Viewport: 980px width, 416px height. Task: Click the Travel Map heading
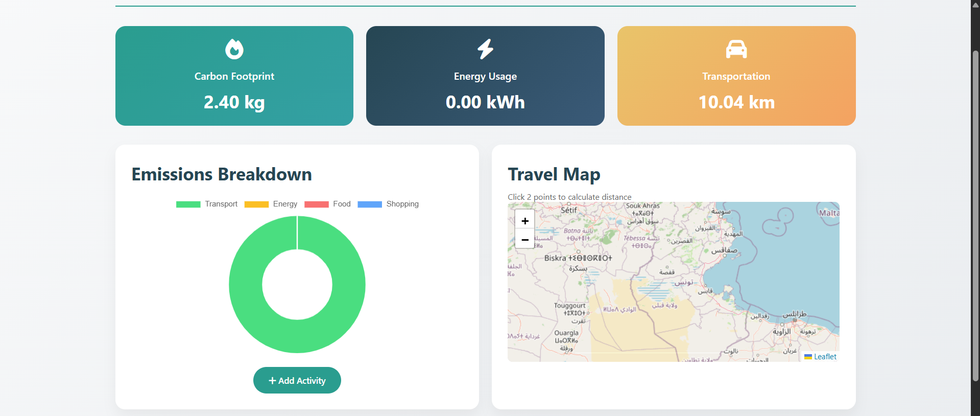554,174
